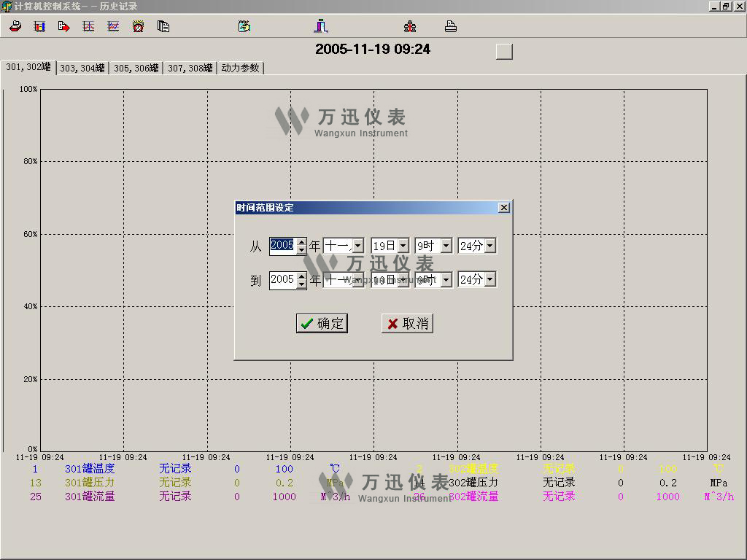The image size is (747, 560).
Task: Click the copy records icon
Action: [x=163, y=26]
